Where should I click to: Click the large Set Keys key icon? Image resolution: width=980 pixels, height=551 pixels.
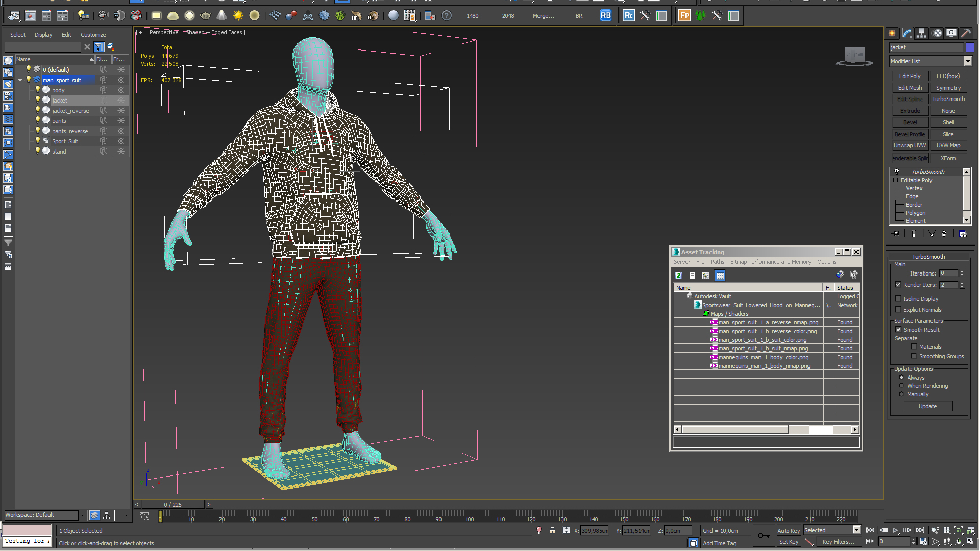click(764, 536)
